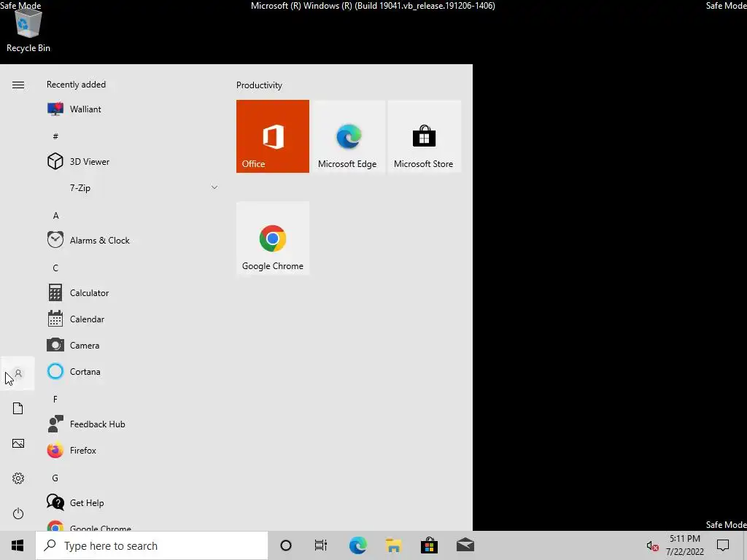Click the 'C' letter group header
Image resolution: width=747 pixels, height=560 pixels.
coord(55,268)
